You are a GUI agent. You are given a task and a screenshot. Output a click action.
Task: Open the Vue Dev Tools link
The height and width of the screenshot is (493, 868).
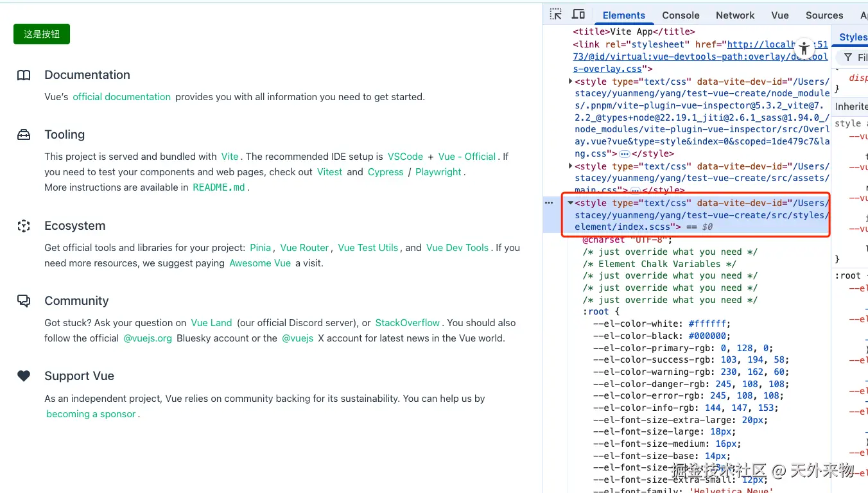coord(457,248)
